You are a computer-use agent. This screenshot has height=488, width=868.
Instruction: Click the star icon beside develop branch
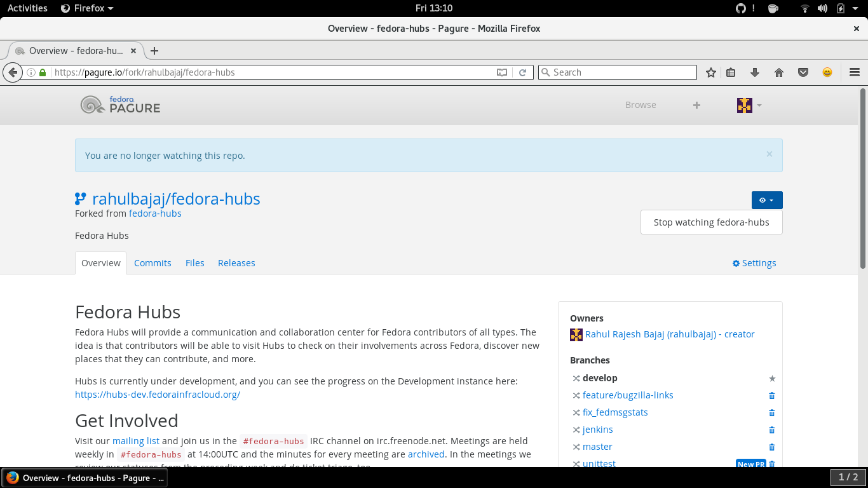(772, 378)
